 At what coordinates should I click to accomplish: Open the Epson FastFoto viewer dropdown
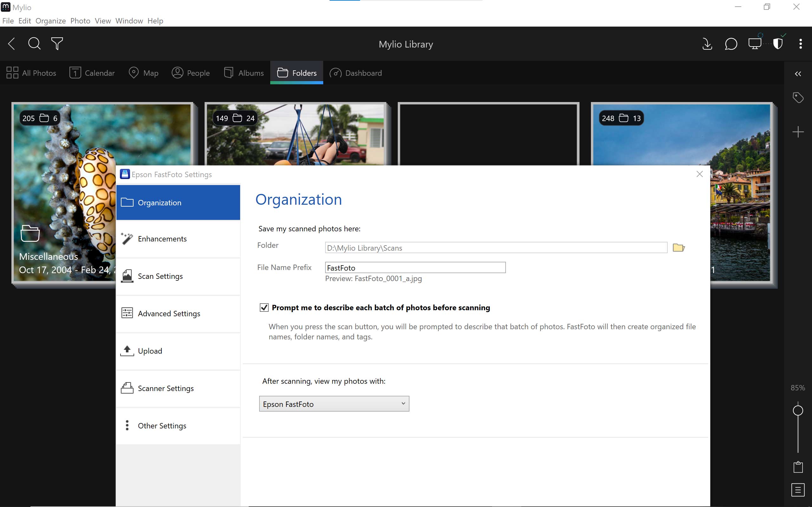point(334,404)
